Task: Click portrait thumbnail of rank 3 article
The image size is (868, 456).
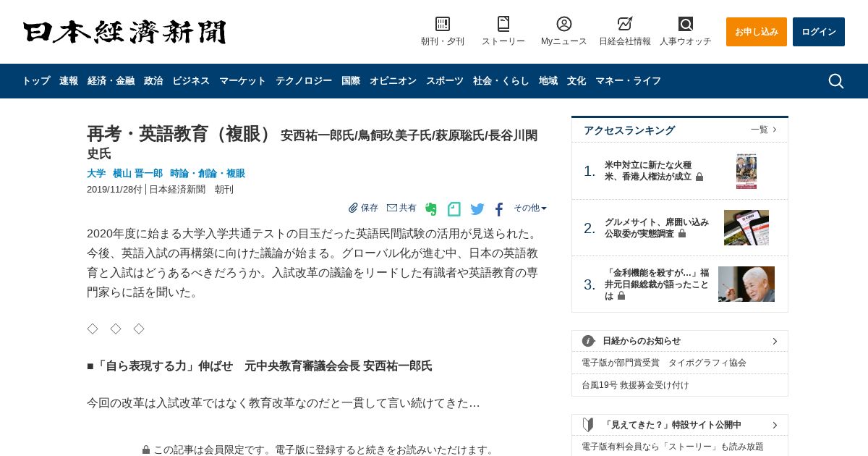Action: [746, 284]
